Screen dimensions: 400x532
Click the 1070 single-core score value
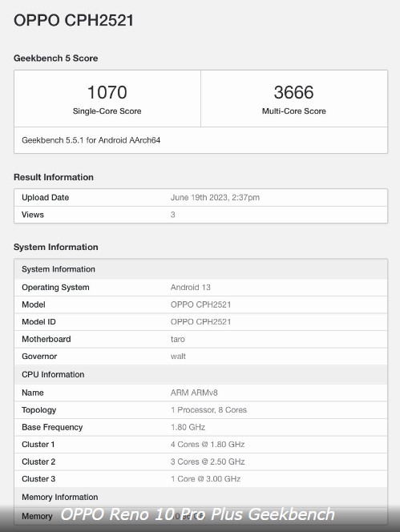107,92
